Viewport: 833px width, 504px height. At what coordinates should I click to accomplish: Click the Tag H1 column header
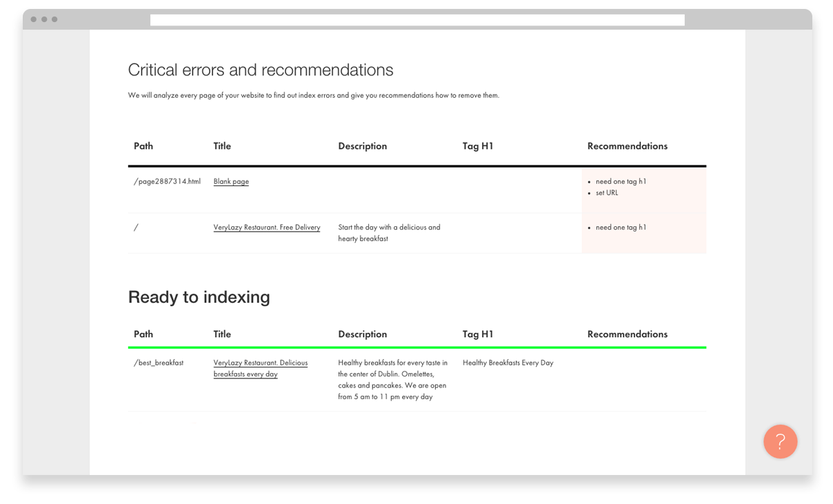478,146
